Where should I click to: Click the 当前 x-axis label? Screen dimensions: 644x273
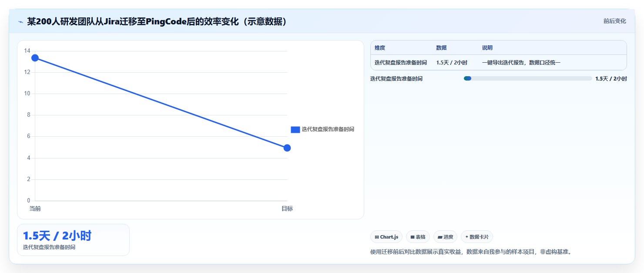click(x=35, y=209)
